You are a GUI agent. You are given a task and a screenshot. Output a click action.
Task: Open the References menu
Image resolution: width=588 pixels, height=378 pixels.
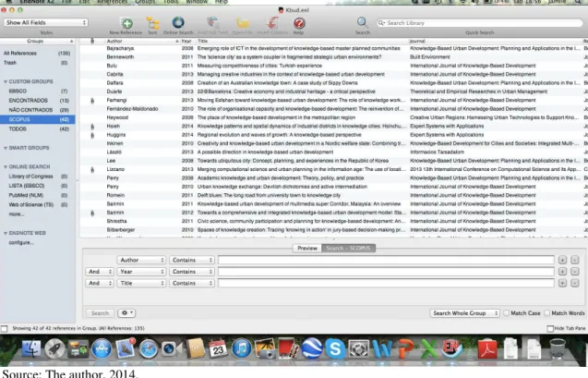tap(112, 2)
